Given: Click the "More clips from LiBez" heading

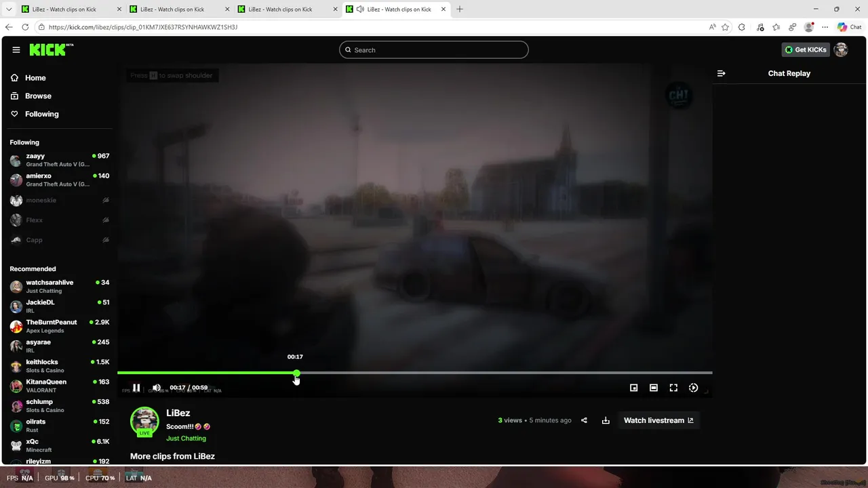Looking at the screenshot, I should tap(172, 456).
